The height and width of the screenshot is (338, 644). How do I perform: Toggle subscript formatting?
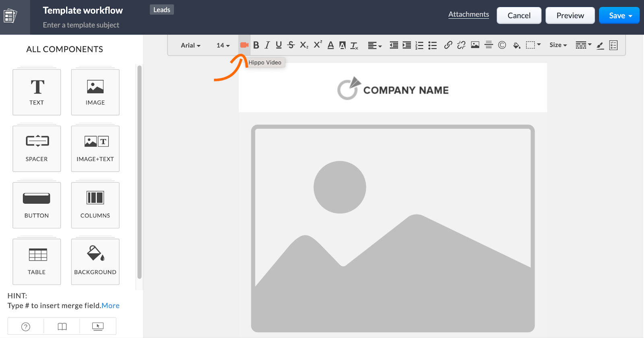[x=304, y=45]
